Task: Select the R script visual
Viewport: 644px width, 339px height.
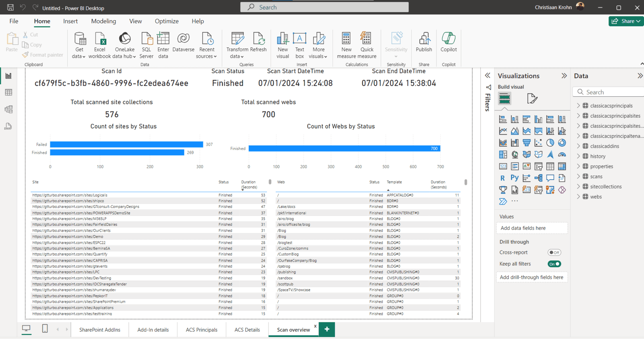Action: tap(503, 178)
